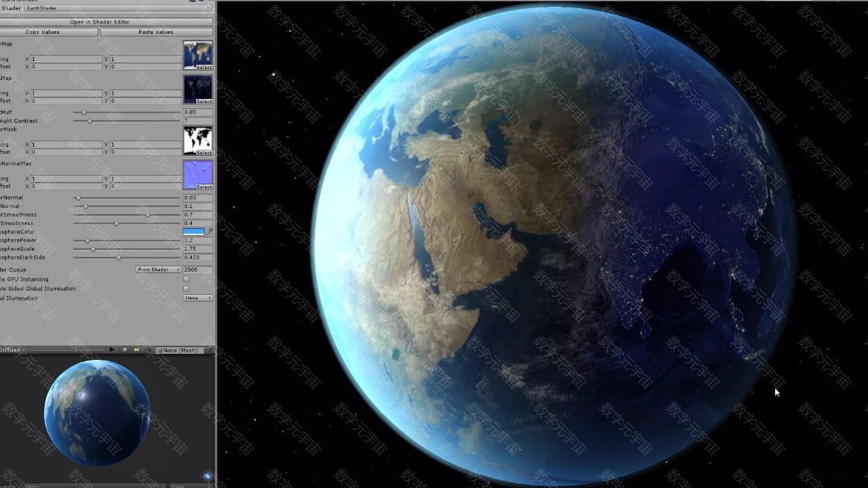
Task: Click the blue asset label tag icon
Action: [208, 476]
